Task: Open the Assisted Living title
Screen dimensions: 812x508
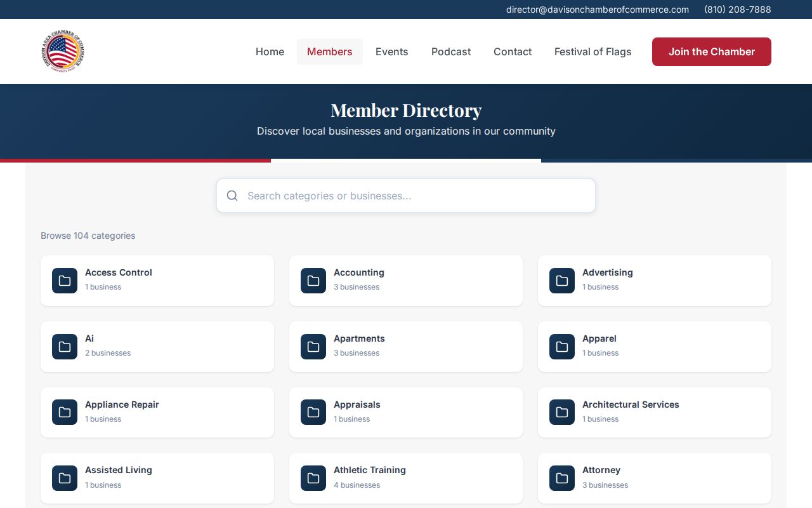Action: click(119, 470)
